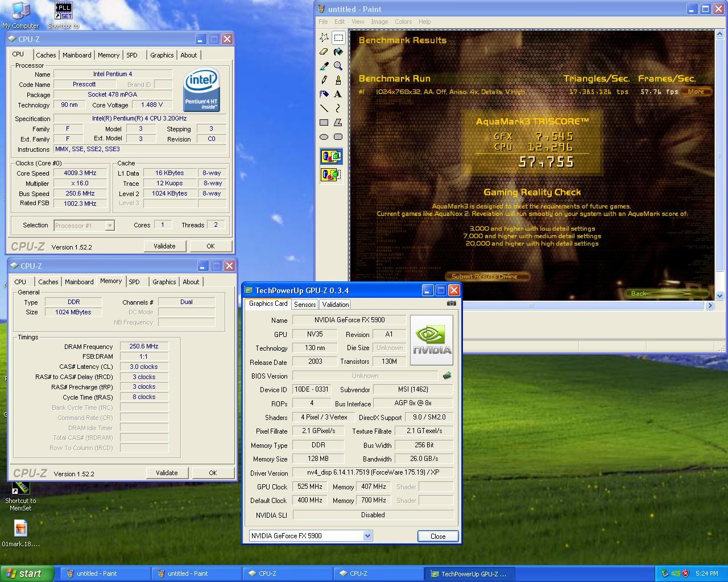Screen dimensions: 728x582
Task: Click the DRAM Frequency value 250.6 MHz
Action: click(x=144, y=346)
